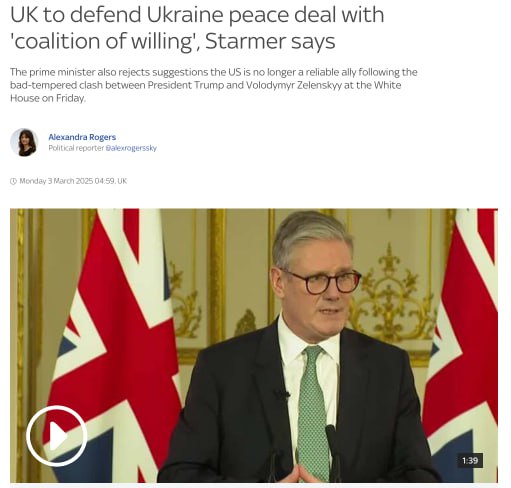Click the podium microphone near video bottom
511x488 pixels.
331,450
